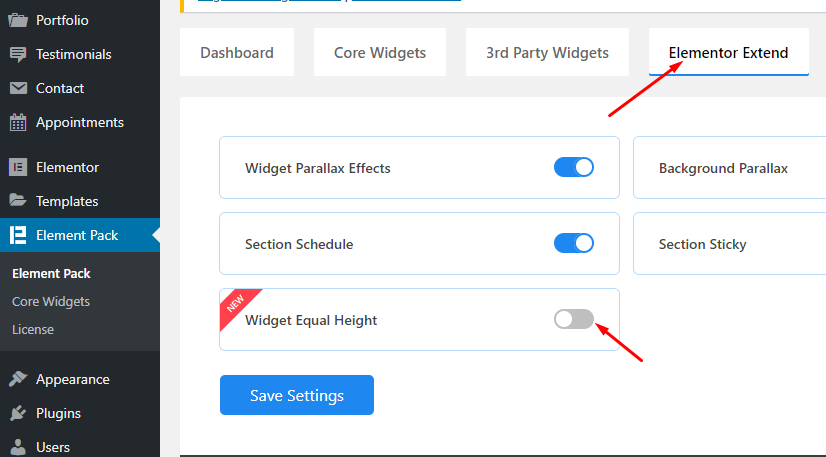This screenshot has width=826, height=457.
Task: Open Core Widgets in sidebar submenu
Action: click(x=51, y=302)
